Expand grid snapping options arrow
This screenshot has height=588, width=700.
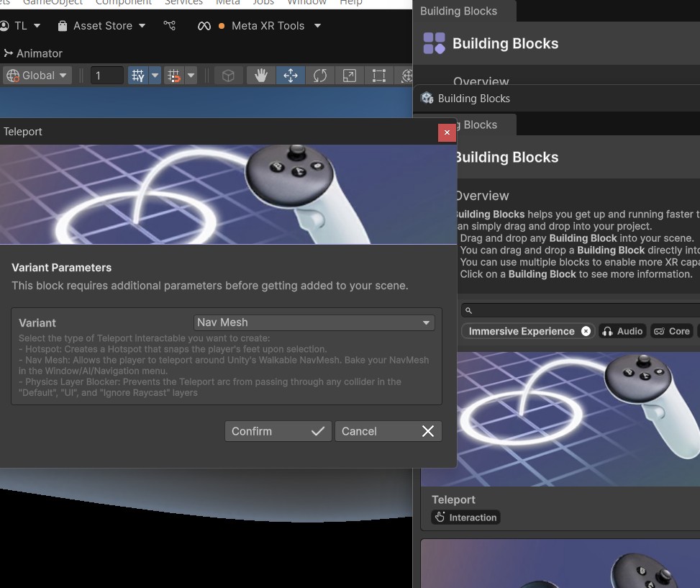coord(155,76)
